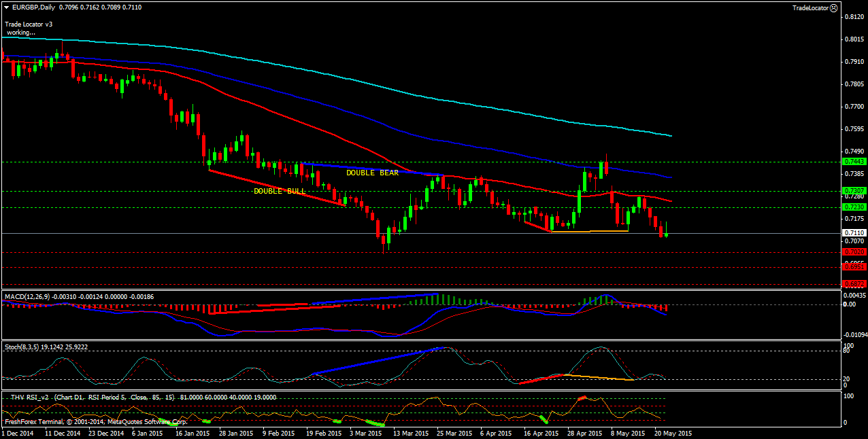Click the 0.8120 price scale value
868x439 pixels.
coord(853,17)
